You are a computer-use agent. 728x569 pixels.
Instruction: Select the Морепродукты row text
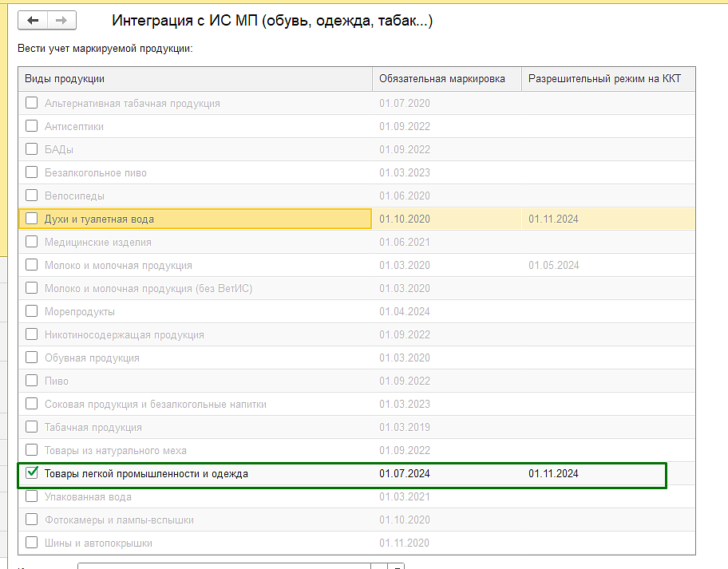click(79, 312)
